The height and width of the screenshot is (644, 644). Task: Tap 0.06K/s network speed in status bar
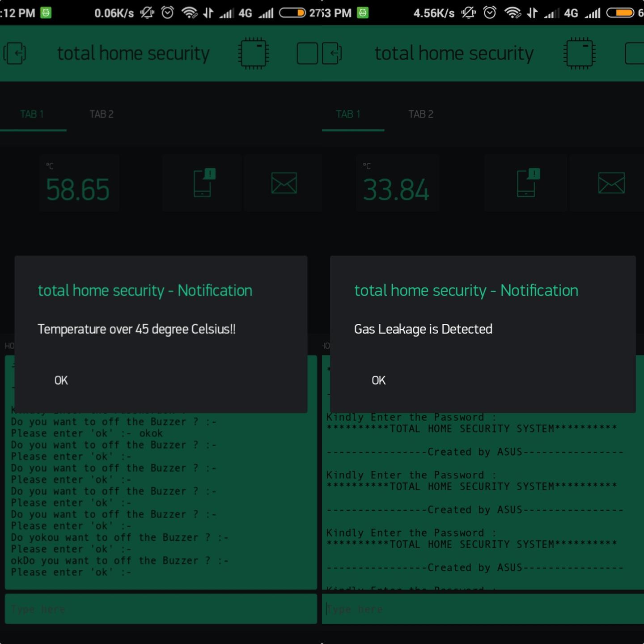tap(114, 13)
